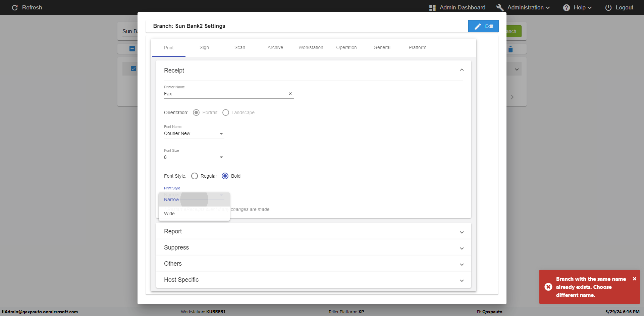This screenshot has width=644, height=316.
Task: Click the Printer Name input field
Action: 225,94
